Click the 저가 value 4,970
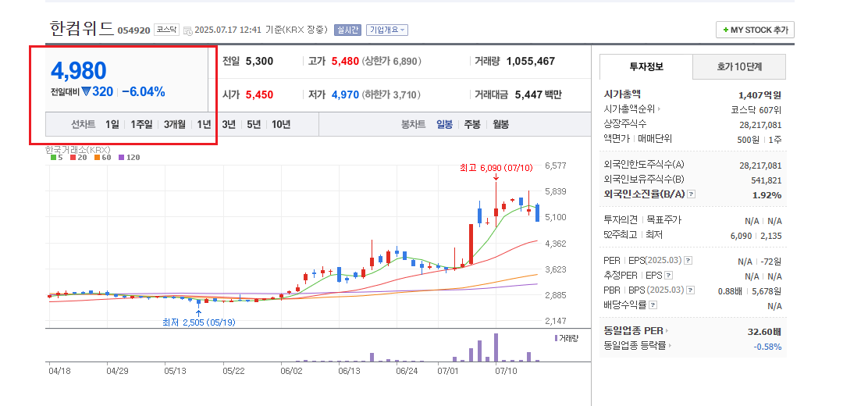This screenshot has width=868, height=406. pyautogui.click(x=346, y=94)
